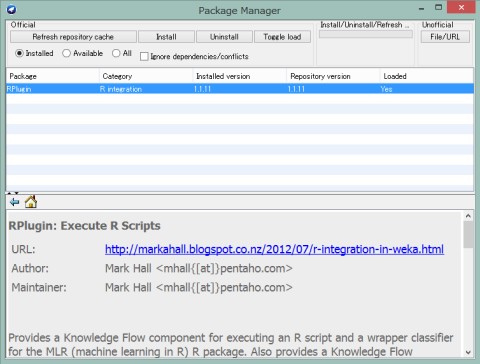Image resolution: width=480 pixels, height=364 pixels.
Task: Open the unofficial File/URL button
Action: click(445, 37)
